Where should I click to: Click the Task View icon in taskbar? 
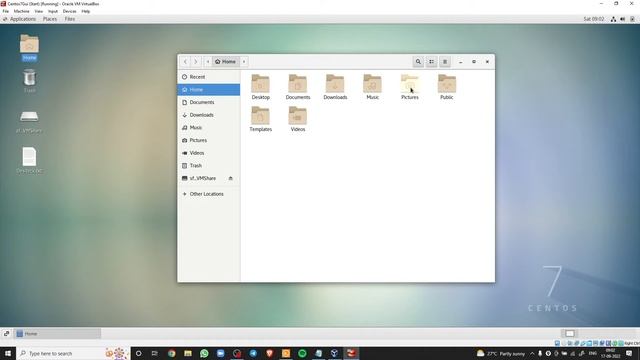pos(155,353)
